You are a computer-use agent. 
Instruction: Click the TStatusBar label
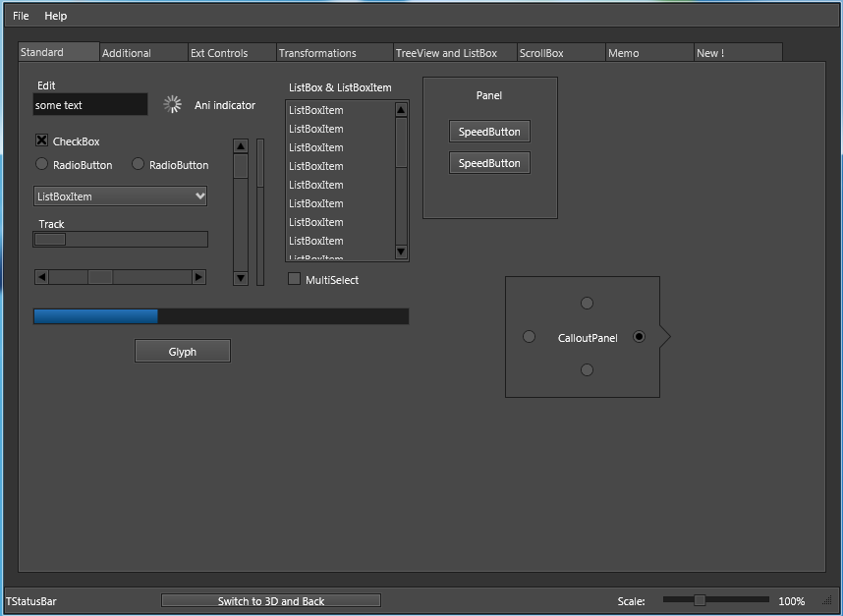pos(31,601)
